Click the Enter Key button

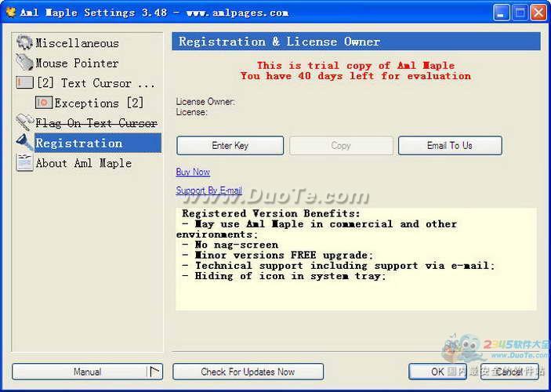(230, 146)
